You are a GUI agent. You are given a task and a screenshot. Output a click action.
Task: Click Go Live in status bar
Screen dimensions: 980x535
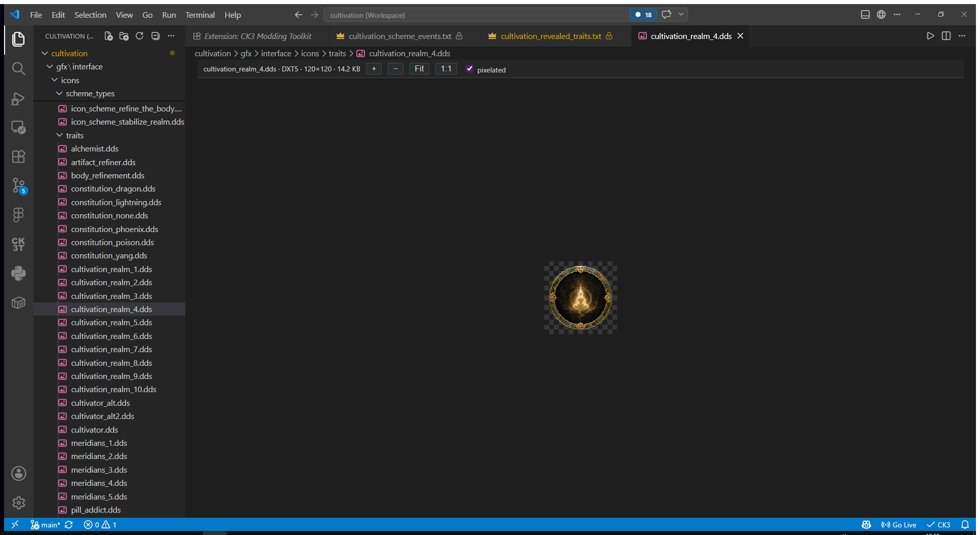pyautogui.click(x=899, y=525)
